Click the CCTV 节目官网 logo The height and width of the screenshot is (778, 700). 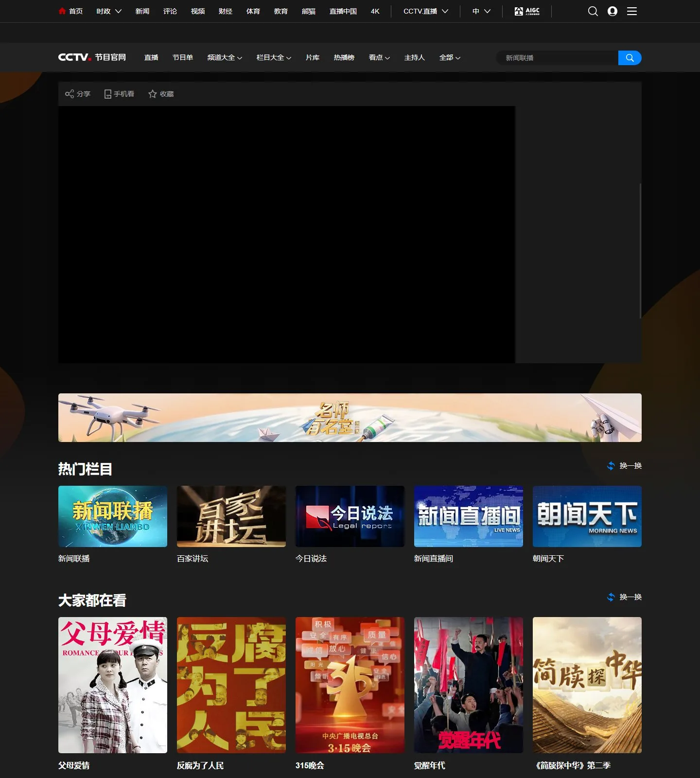tap(92, 57)
